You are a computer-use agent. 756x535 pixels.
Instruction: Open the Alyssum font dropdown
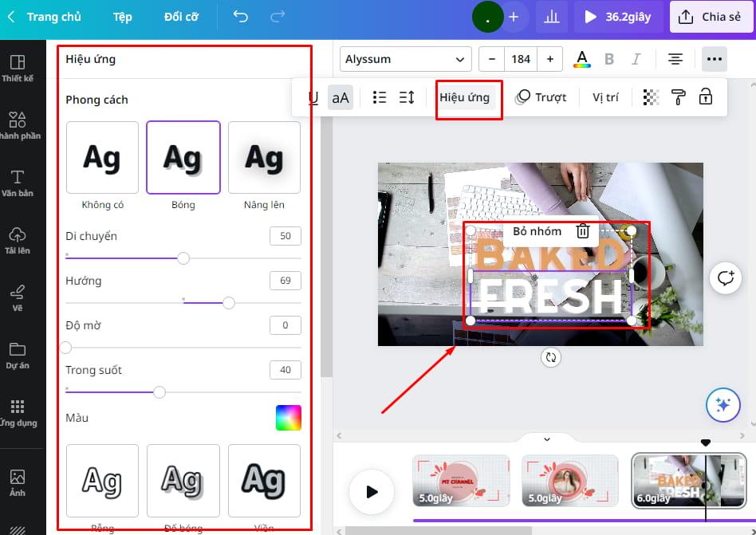[x=405, y=58]
